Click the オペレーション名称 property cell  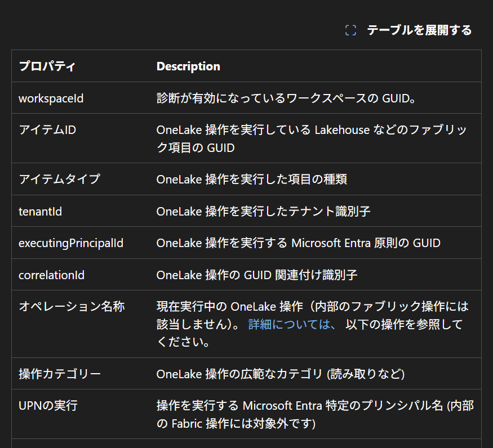(x=72, y=306)
